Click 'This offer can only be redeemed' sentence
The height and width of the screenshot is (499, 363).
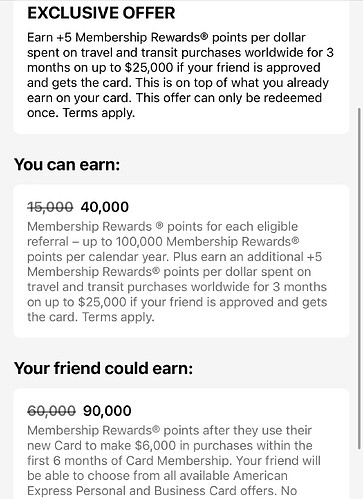click(229, 98)
